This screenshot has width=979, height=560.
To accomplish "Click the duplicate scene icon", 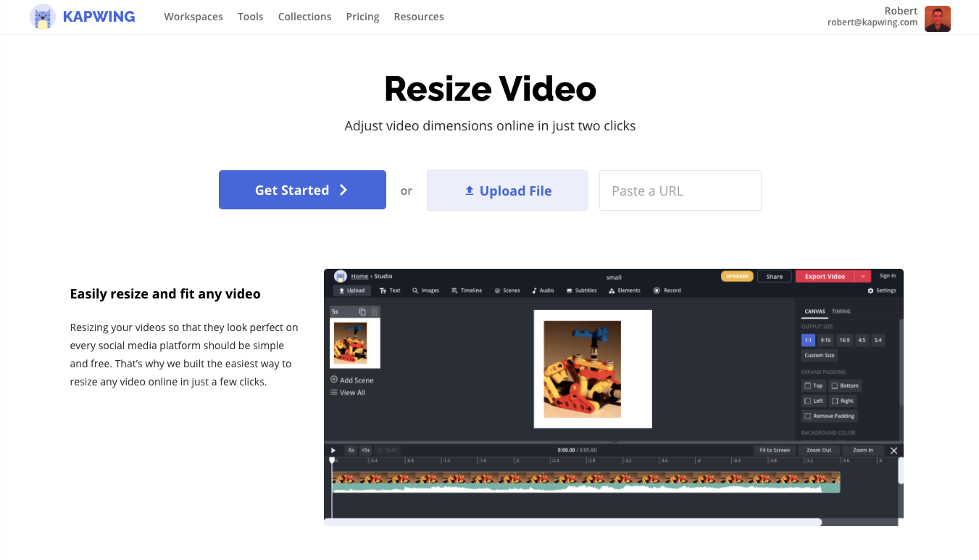I will [362, 312].
